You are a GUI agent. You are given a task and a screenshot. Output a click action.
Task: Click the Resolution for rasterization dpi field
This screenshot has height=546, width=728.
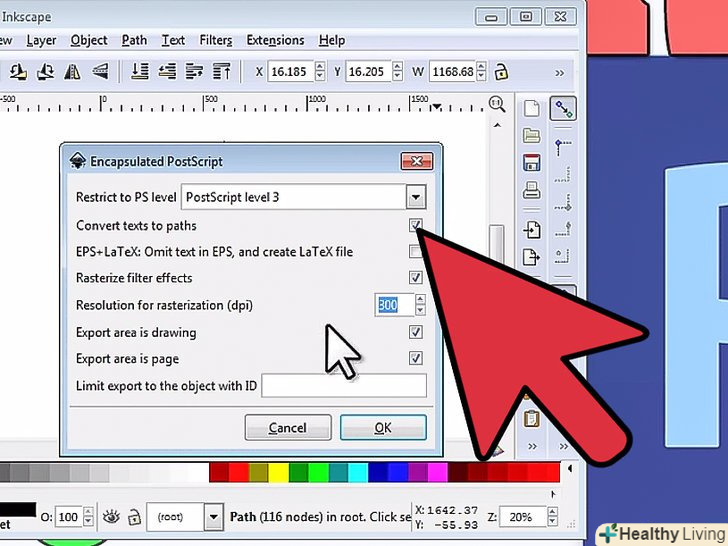395,305
